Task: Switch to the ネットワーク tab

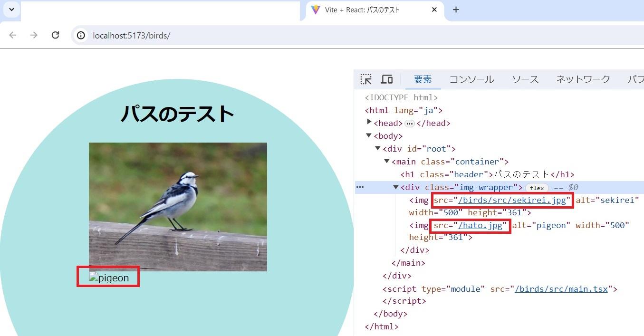Action: point(582,79)
